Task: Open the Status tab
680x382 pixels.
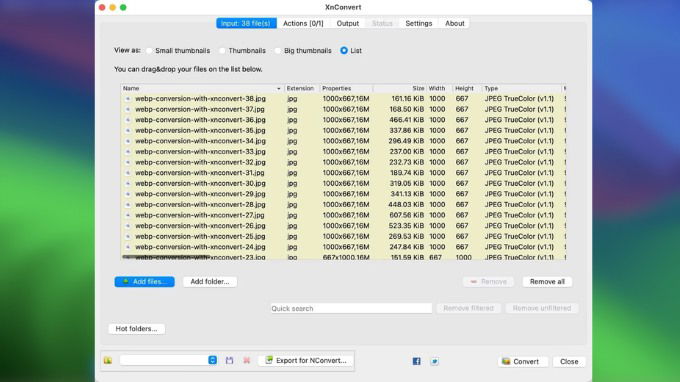Action: pyautogui.click(x=382, y=23)
